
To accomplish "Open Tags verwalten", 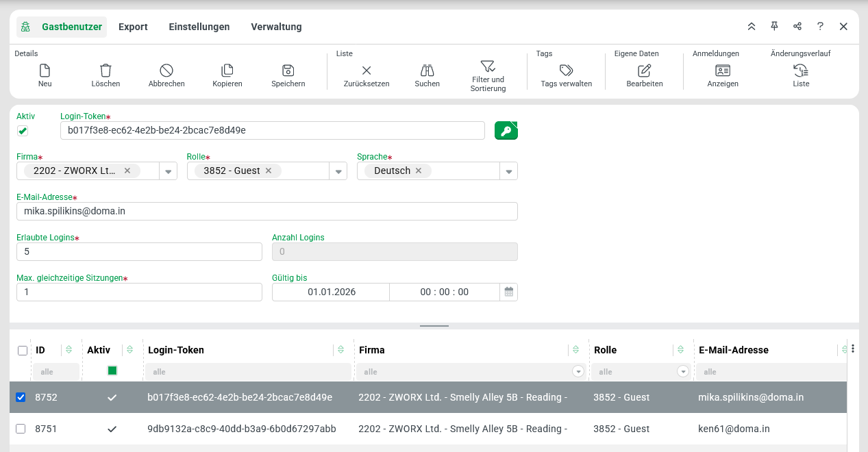I will [x=566, y=71].
